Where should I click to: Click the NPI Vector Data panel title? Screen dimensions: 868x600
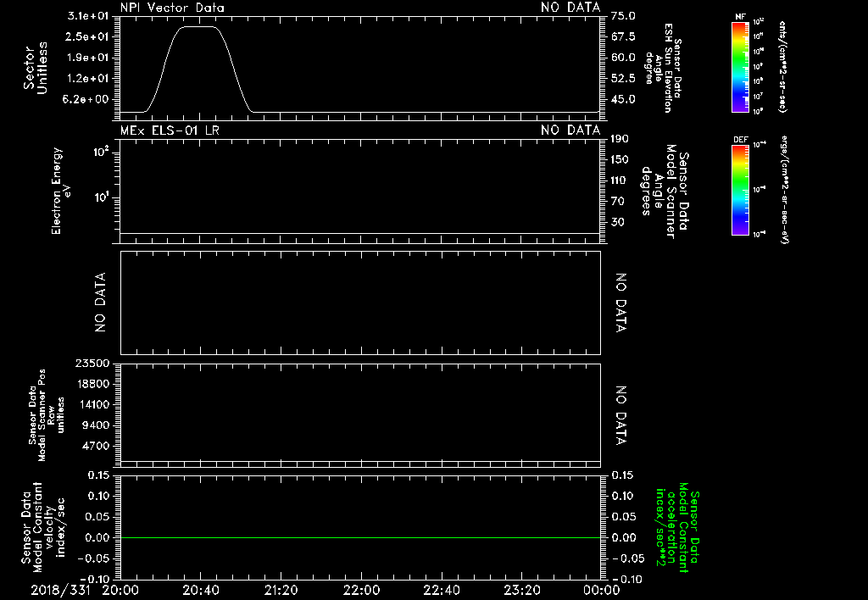[172, 8]
